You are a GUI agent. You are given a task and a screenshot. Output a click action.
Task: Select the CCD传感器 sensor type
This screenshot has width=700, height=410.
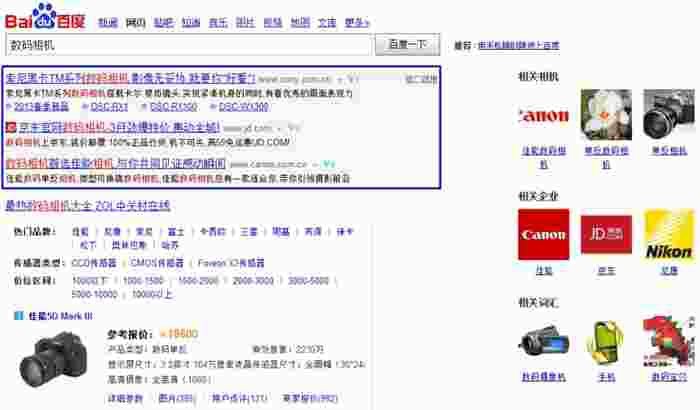94,263
